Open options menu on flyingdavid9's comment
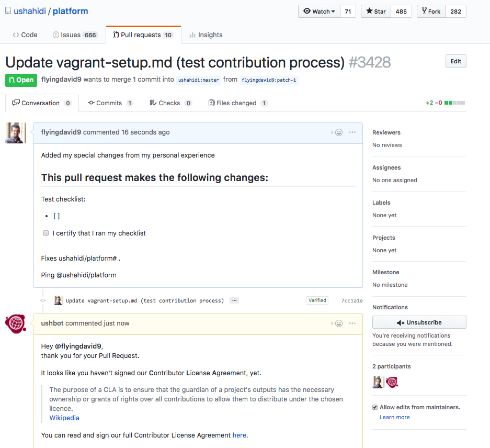Screen dimensions: 490x448 point(352,132)
